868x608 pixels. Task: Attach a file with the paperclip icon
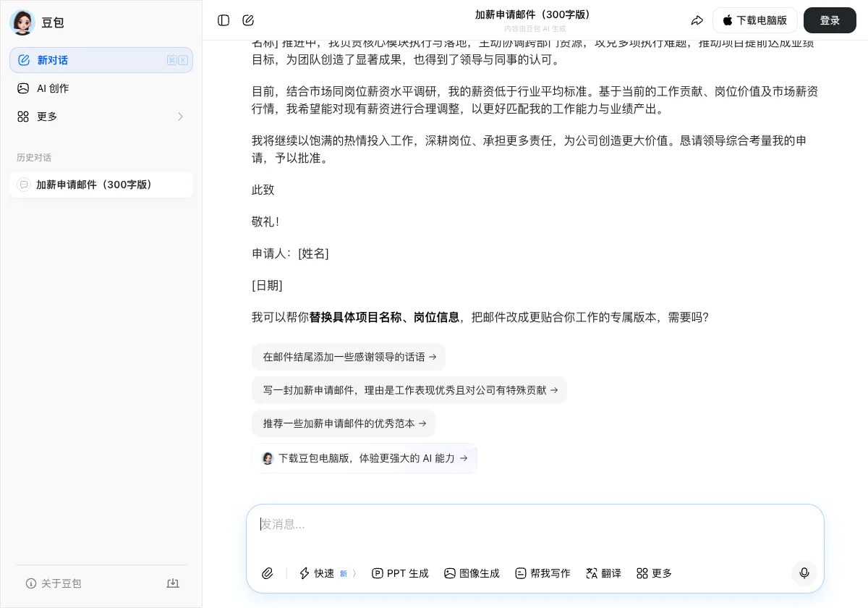point(267,573)
